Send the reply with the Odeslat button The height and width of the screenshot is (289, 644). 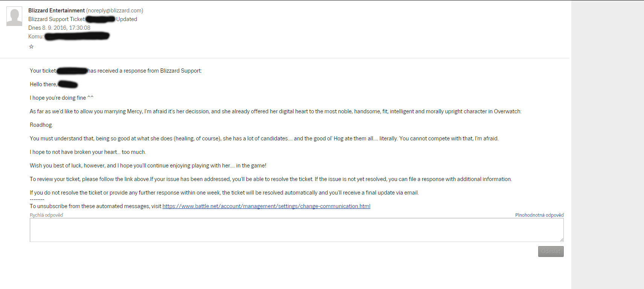[551, 251]
